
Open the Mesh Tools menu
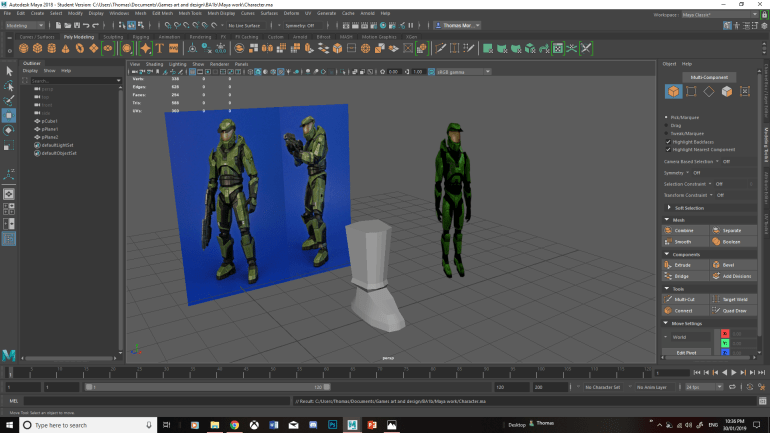(x=190, y=13)
